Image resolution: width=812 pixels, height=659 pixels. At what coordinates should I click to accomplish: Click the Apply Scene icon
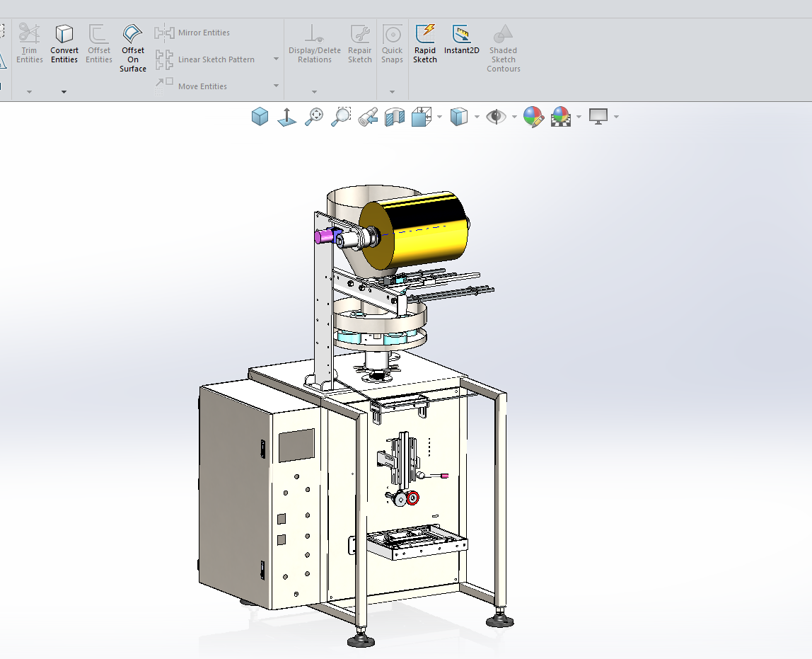(561, 117)
